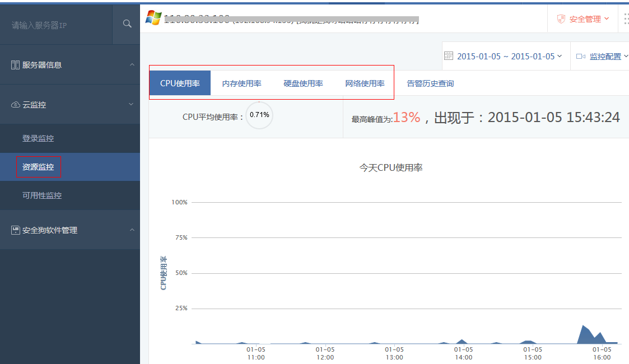Click the Windows logo icon beside server IP
Viewport: 629px width, 364px height.
(x=153, y=17)
